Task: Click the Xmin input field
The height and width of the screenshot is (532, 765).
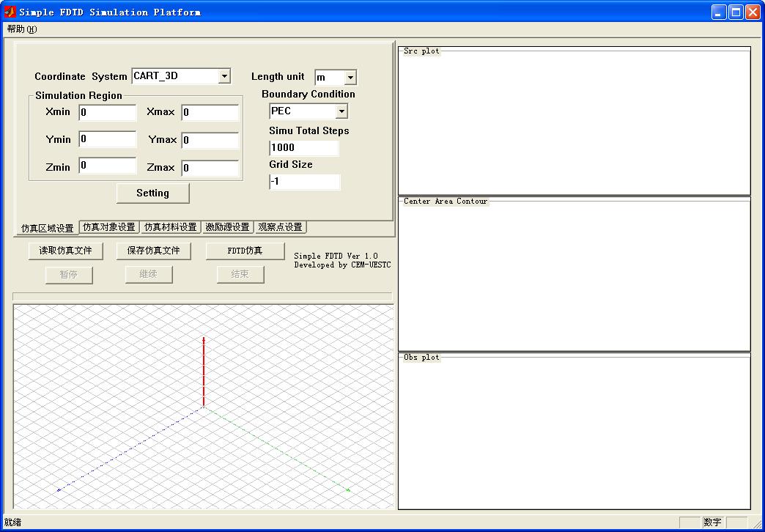Action: click(107, 112)
